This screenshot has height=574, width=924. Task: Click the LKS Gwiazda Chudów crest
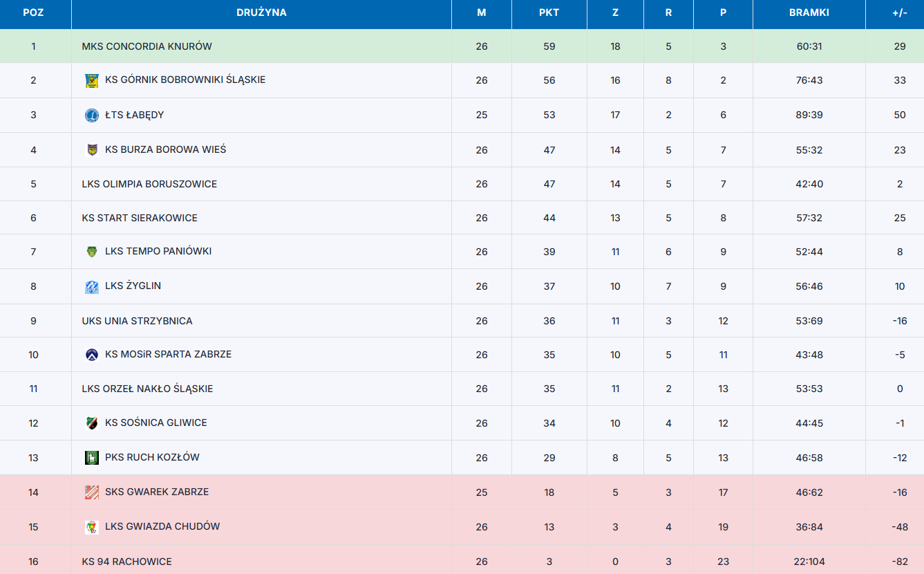92,527
